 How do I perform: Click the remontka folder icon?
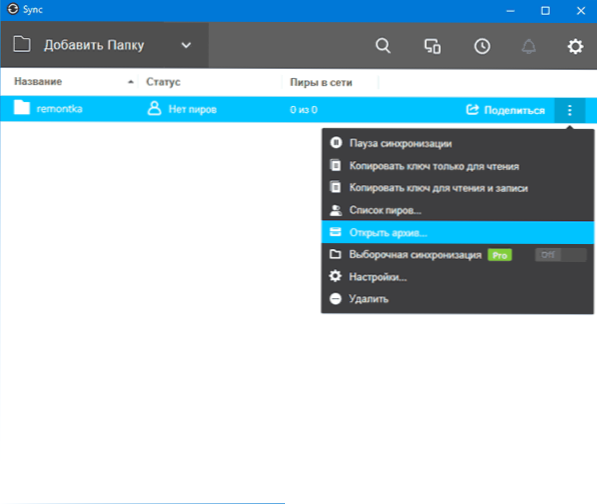tap(22, 107)
